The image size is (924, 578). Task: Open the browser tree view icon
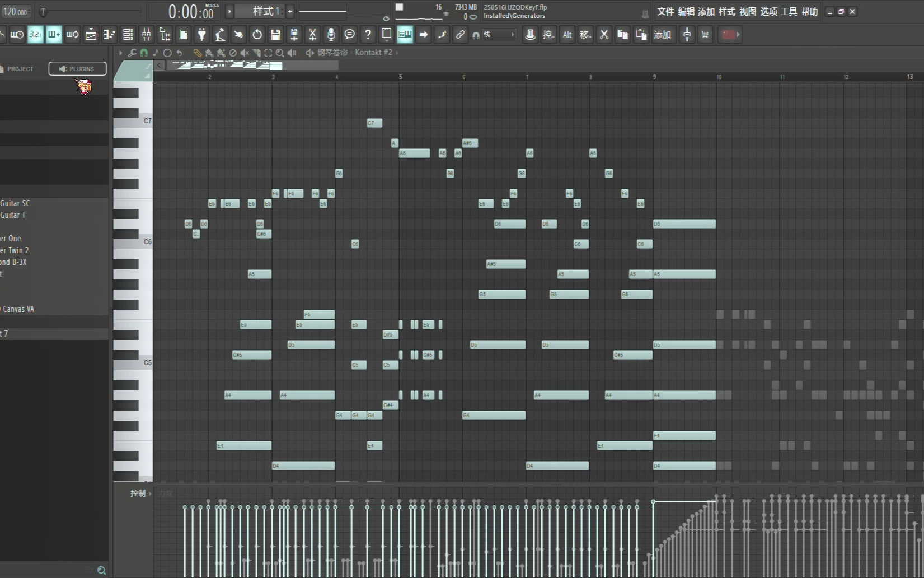click(165, 35)
